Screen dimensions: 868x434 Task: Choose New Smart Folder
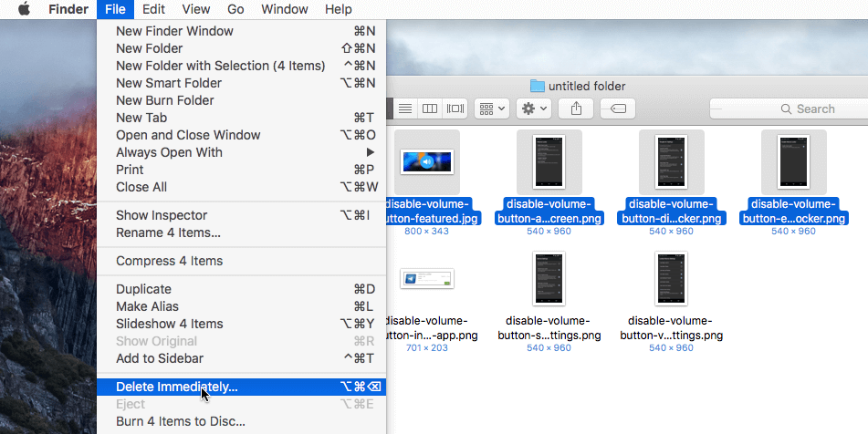click(241, 83)
